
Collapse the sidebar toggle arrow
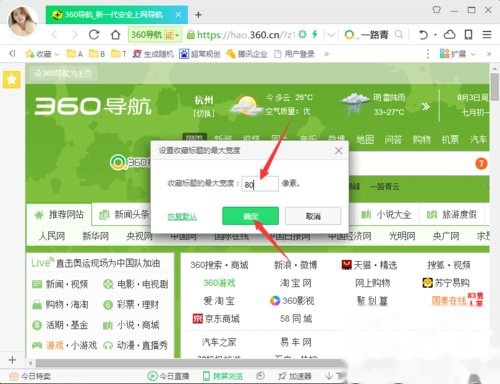point(12,54)
